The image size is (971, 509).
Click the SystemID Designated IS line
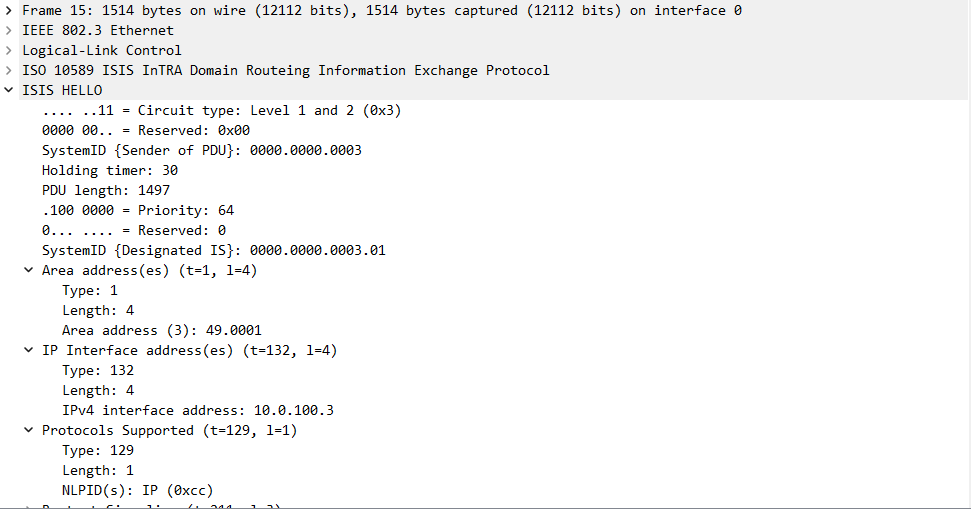(213, 250)
